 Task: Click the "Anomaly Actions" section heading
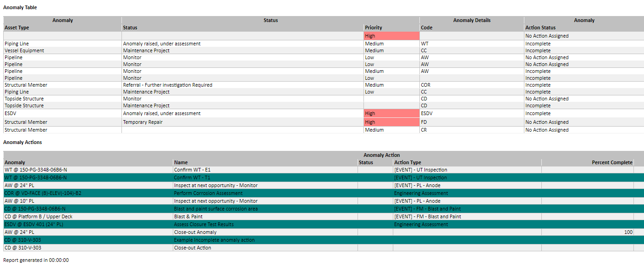pos(22,143)
